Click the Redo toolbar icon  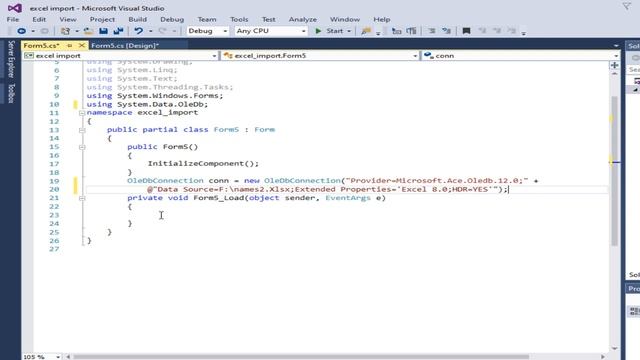pos(162,31)
